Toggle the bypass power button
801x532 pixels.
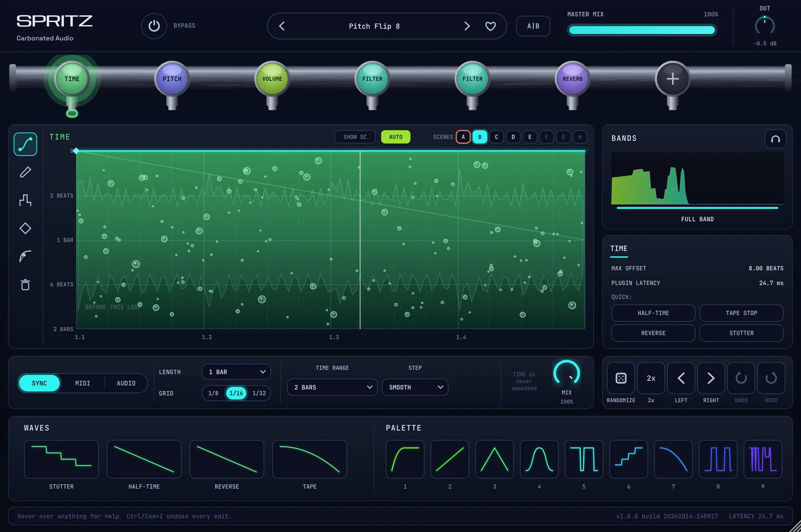tap(154, 26)
